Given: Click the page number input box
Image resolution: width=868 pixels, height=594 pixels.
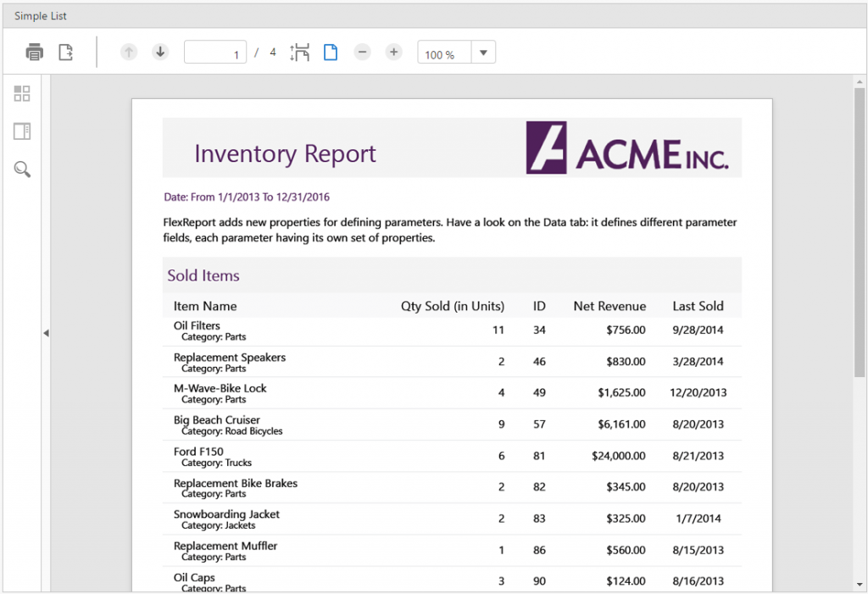Looking at the screenshot, I should pos(215,53).
